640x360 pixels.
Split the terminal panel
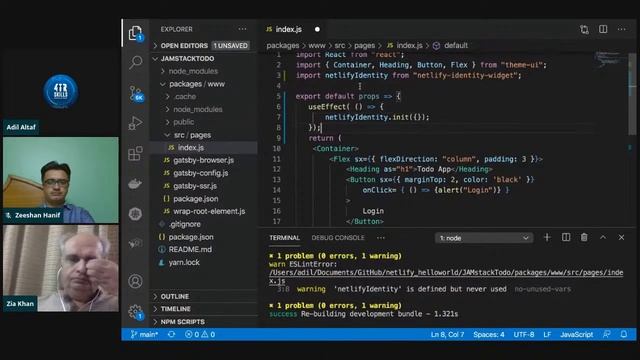click(566, 238)
